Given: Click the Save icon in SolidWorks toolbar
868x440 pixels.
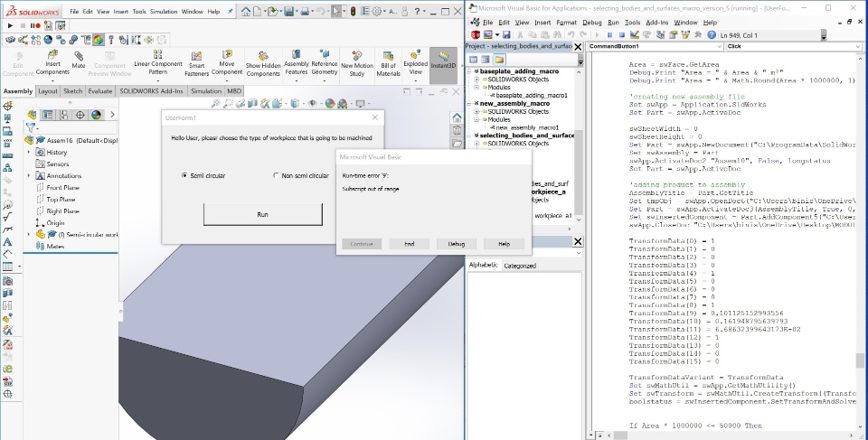Looking at the screenshot, I should [288, 11].
